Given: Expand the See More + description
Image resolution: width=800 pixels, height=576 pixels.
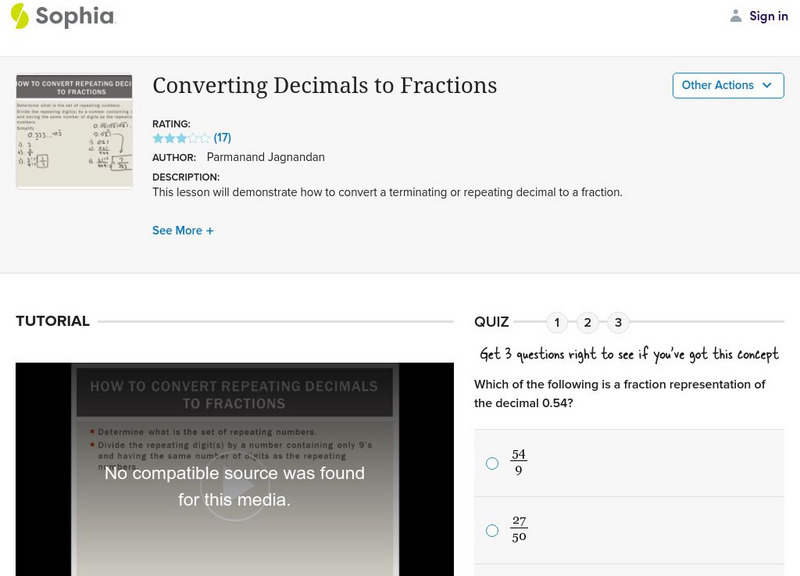Looking at the screenshot, I should click(x=183, y=230).
